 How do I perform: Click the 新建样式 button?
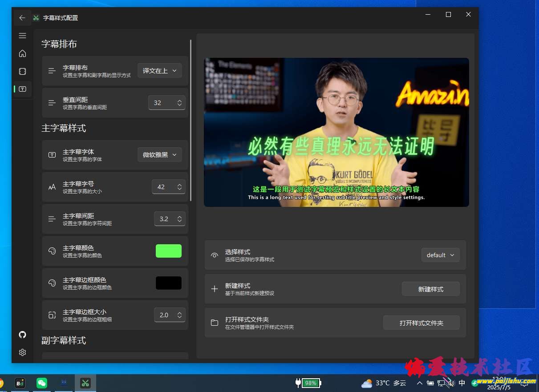(x=430, y=289)
